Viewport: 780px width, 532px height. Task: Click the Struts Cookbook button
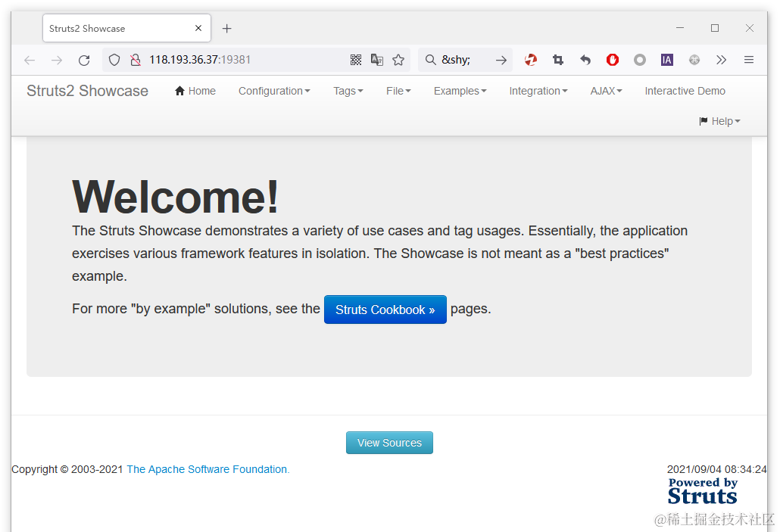click(385, 310)
